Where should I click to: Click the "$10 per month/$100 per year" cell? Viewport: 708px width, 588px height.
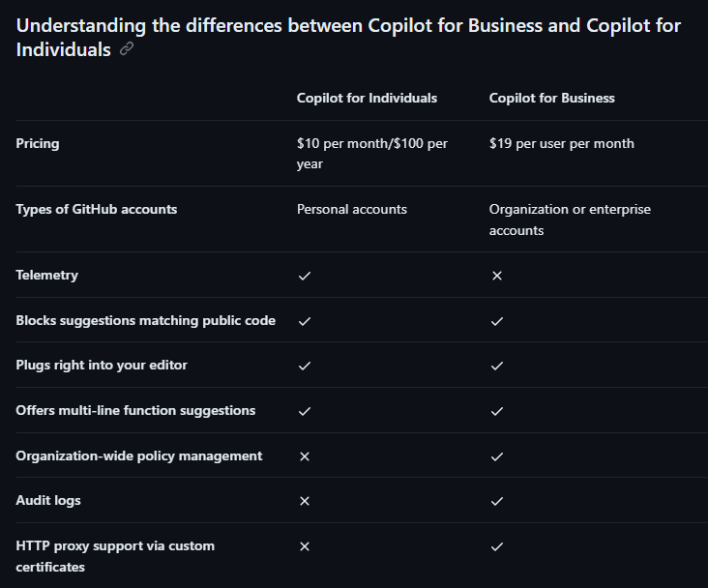coord(371,154)
